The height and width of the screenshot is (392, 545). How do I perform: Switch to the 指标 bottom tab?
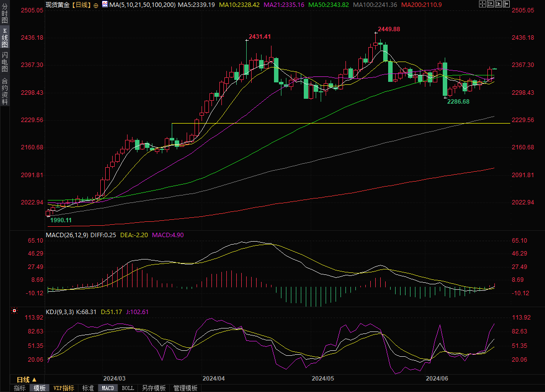[x=20, y=388]
